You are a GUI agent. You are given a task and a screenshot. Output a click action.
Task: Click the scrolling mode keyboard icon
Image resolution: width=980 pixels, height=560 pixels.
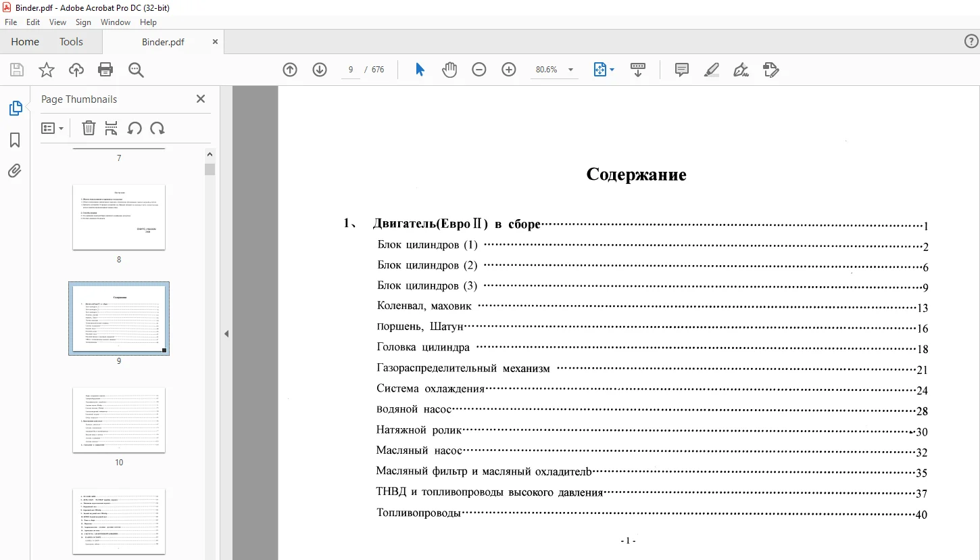(x=638, y=70)
